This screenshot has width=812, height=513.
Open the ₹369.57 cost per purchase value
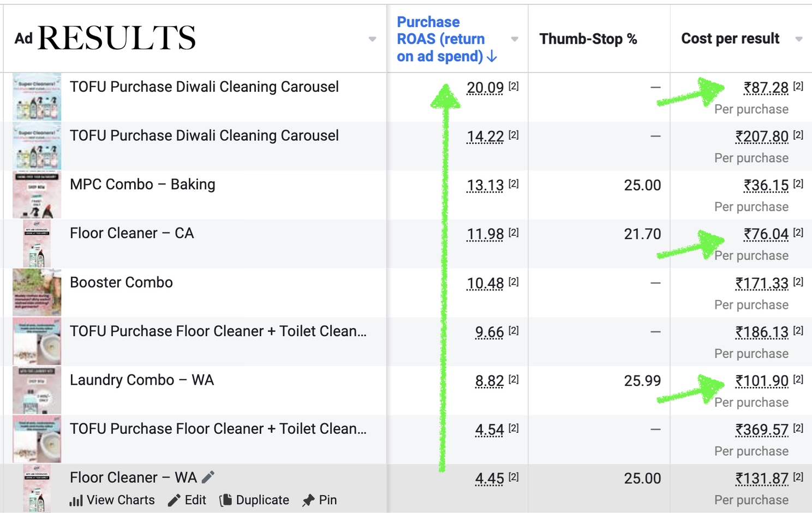[x=761, y=430]
